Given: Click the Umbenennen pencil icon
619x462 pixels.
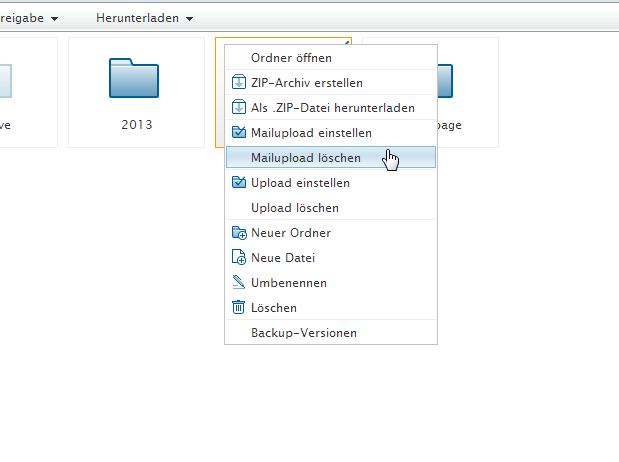Looking at the screenshot, I should (238, 283).
